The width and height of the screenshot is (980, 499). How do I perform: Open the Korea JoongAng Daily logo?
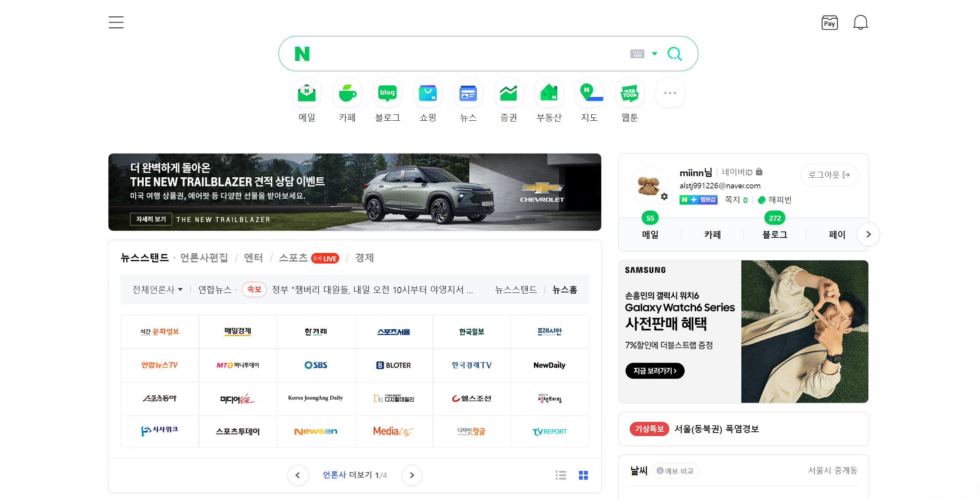315,398
